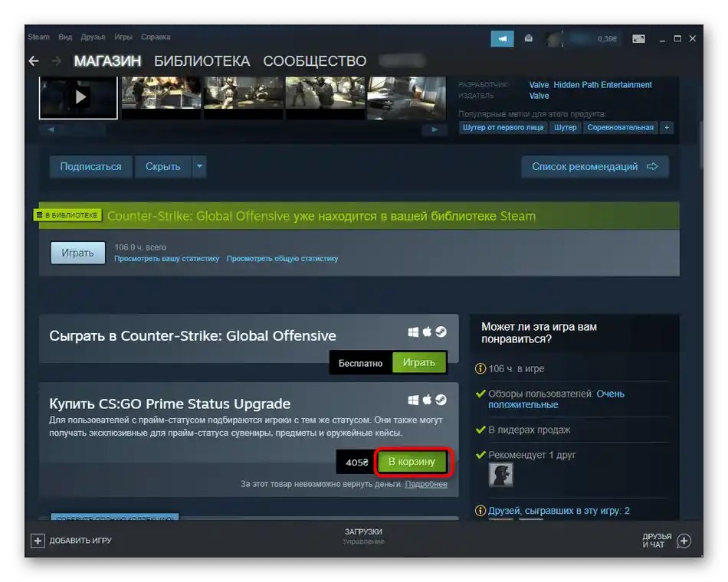Click the ДОБАВИТЬ ИГРУ plus icon
Image resolution: width=728 pixels, height=582 pixels.
click(38, 541)
